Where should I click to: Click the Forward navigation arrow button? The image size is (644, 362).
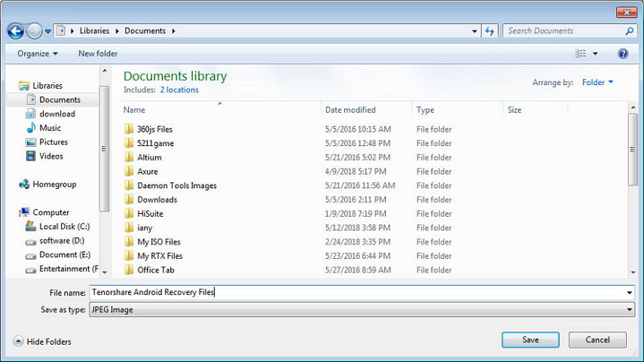[35, 31]
